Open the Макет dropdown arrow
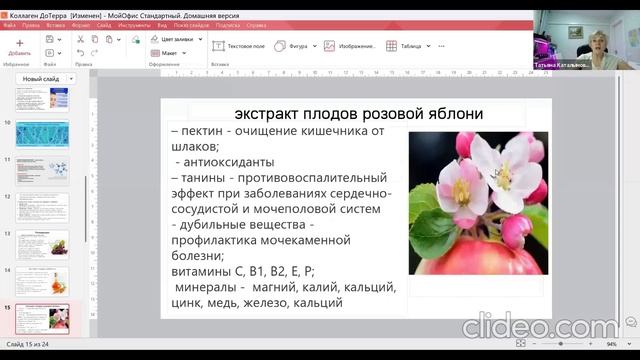This screenshot has width=640, height=360. 184,53
